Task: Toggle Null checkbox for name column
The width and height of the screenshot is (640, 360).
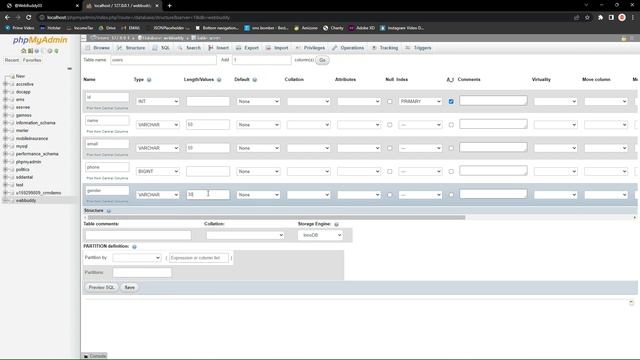Action: [389, 124]
